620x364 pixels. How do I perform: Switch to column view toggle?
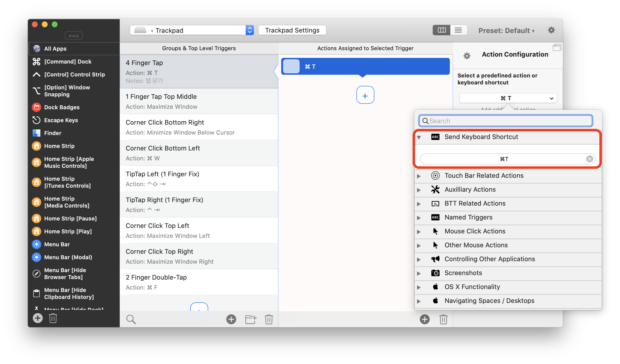(442, 30)
